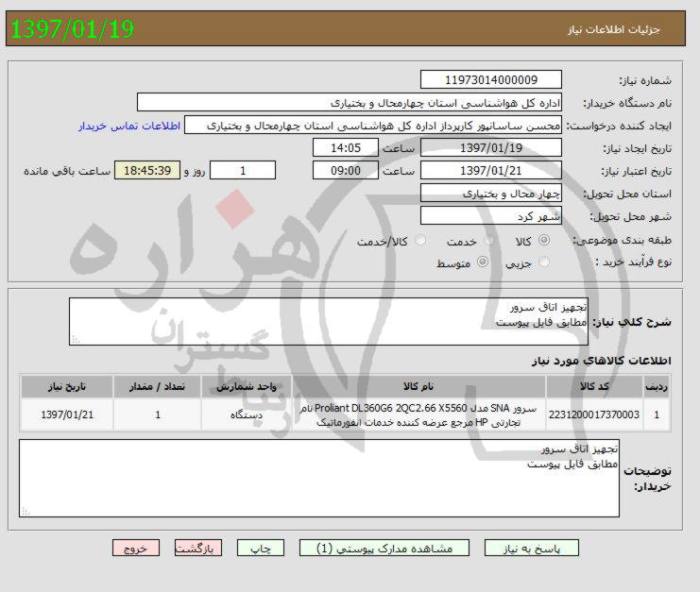Click the پاسخ به نیاز button

point(532,548)
